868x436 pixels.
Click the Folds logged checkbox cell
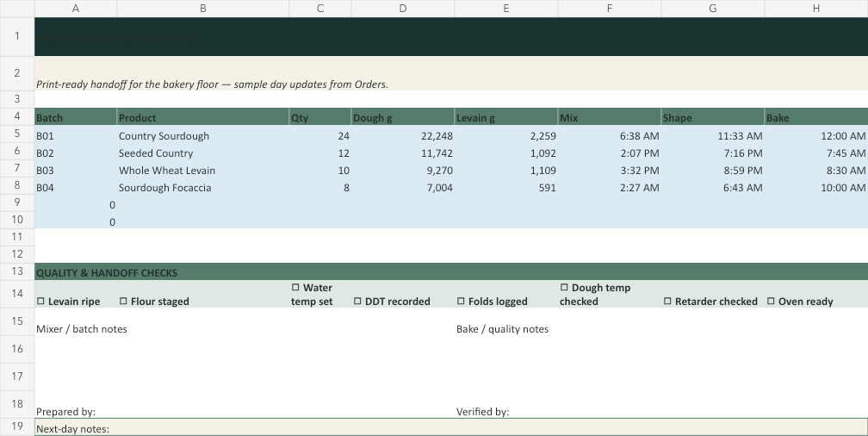506,294
